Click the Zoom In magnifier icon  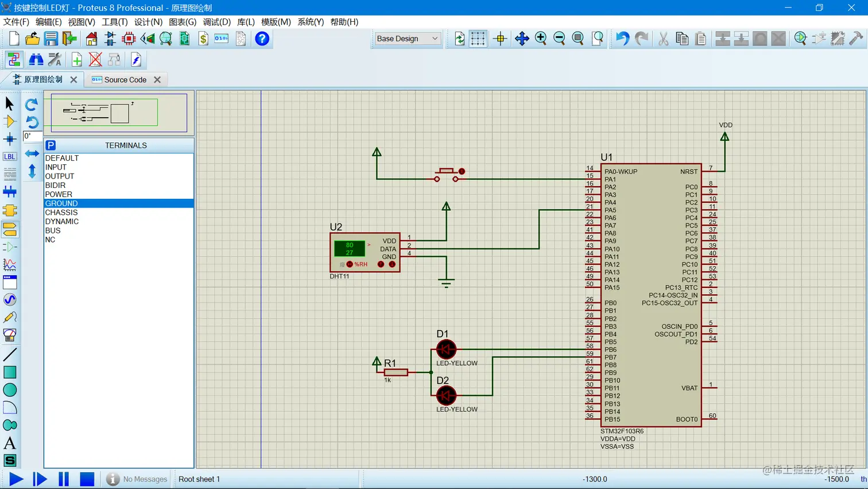[540, 38]
